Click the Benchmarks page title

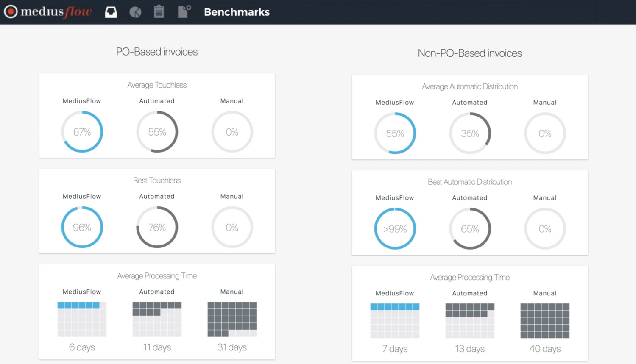coord(237,12)
